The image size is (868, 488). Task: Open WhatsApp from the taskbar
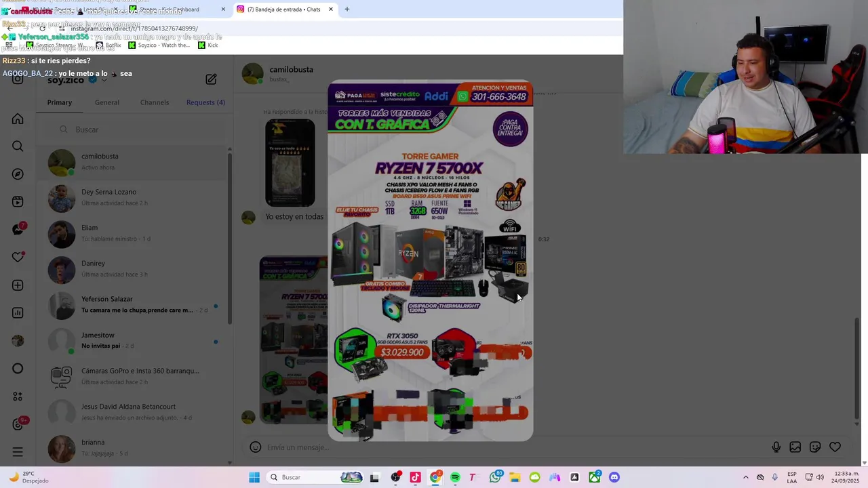coord(496,477)
